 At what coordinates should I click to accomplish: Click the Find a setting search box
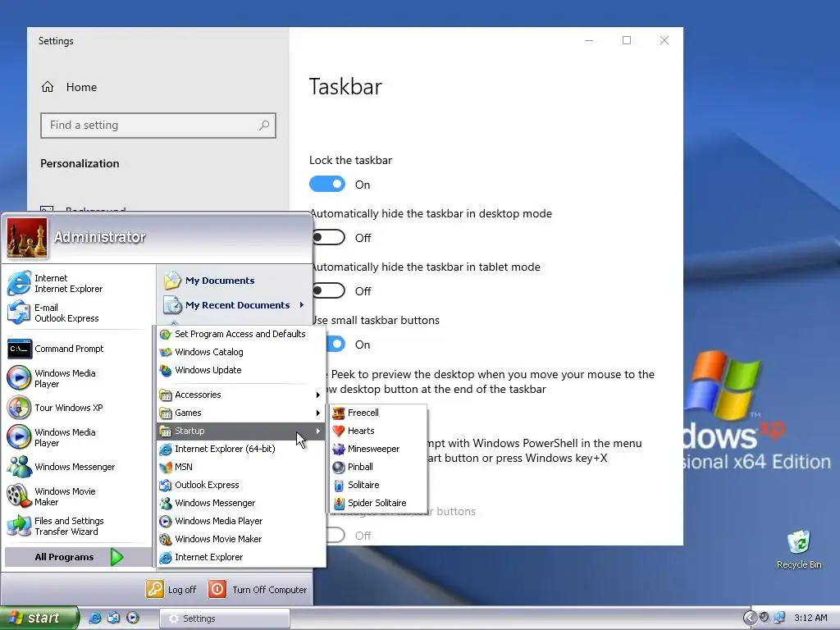[158, 126]
